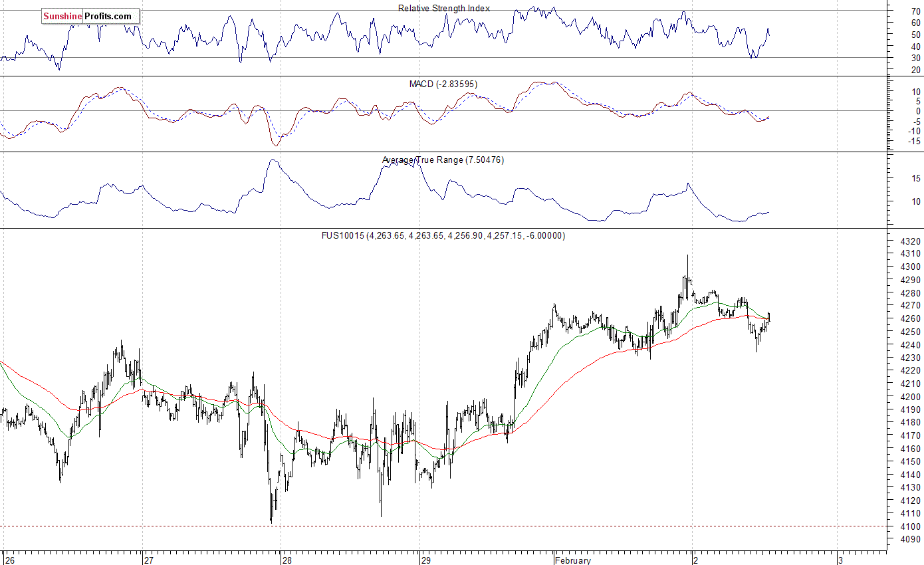Click the 70 level on RSI axis

(915, 11)
